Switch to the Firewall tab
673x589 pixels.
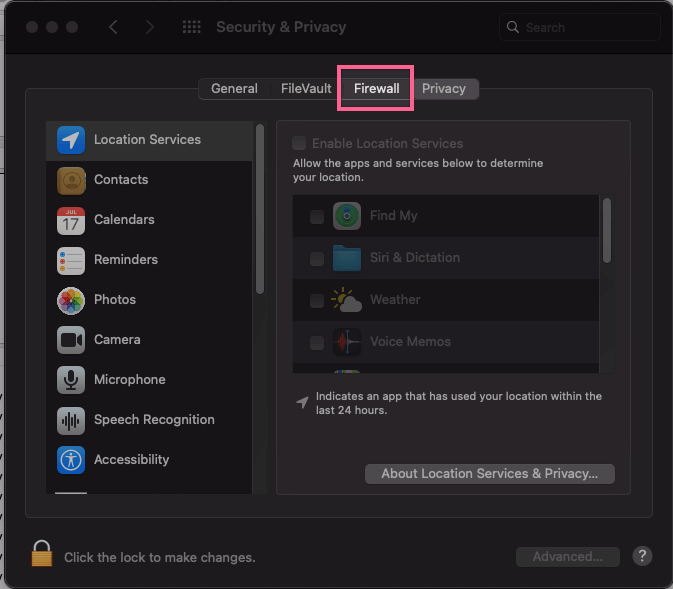(376, 89)
